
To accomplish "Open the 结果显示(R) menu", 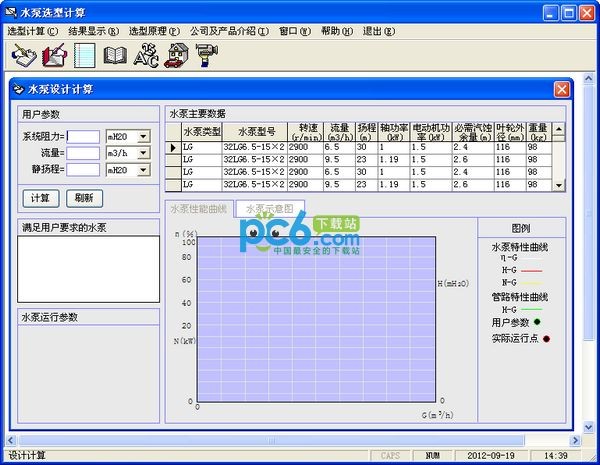I will tap(94, 31).
